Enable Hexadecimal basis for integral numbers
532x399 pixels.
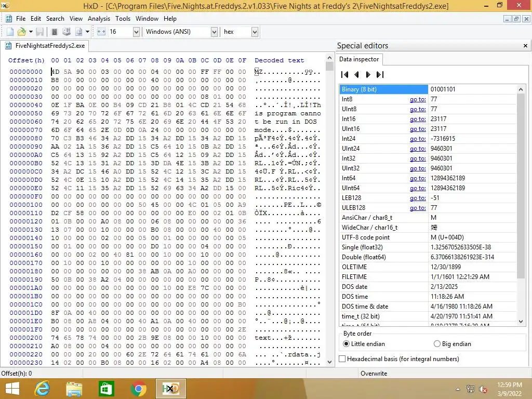click(x=400, y=358)
